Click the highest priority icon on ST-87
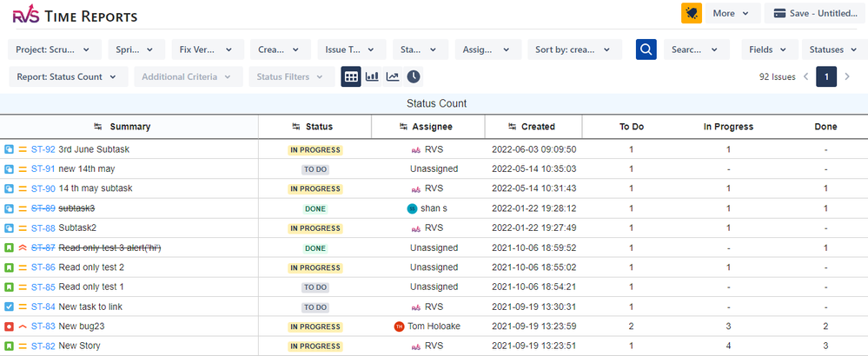Viewport: 868px width, 356px height. point(23,247)
